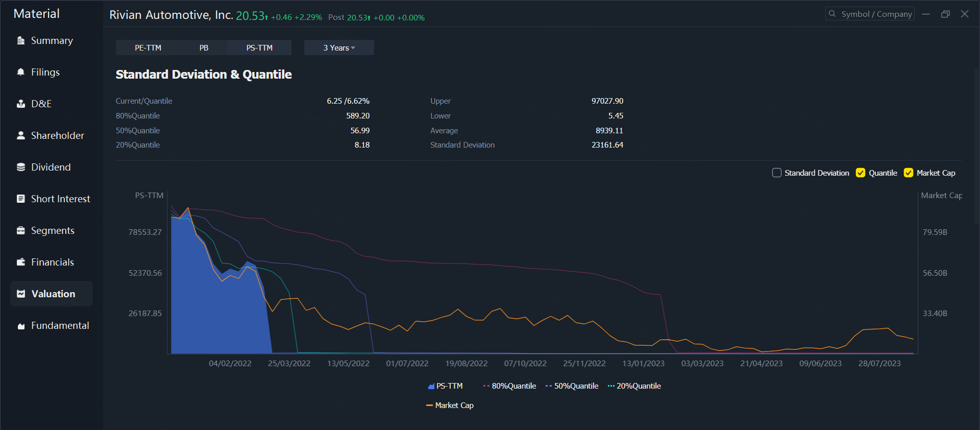Screen dimensions: 980x430
Task: Click the Summary sidebar icon
Action: [x=21, y=40]
